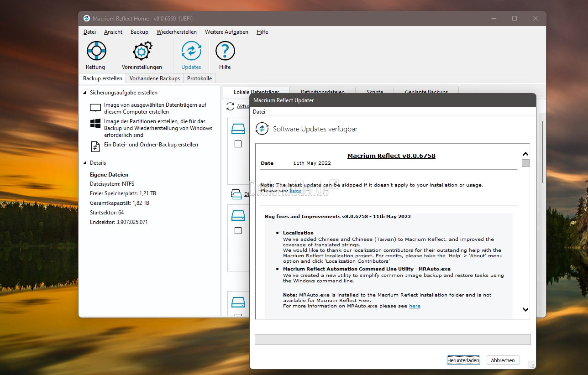Open the Rettung rescue media tool
Screen dimensions: 588x375
pos(95,56)
